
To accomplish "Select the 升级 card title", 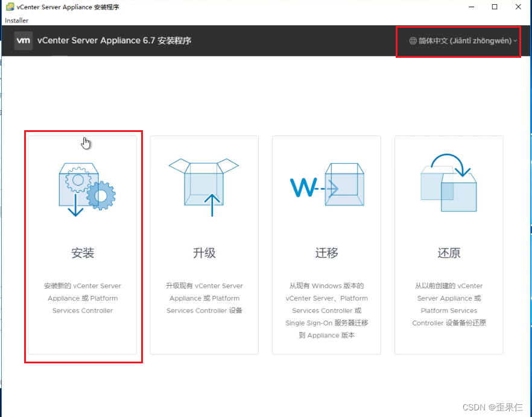I will pyautogui.click(x=204, y=253).
